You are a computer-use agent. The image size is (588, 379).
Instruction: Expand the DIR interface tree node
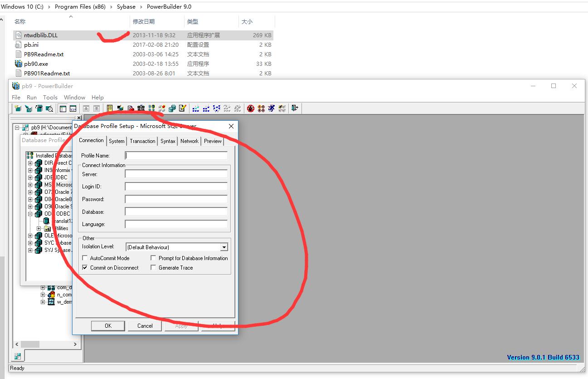tap(30, 163)
